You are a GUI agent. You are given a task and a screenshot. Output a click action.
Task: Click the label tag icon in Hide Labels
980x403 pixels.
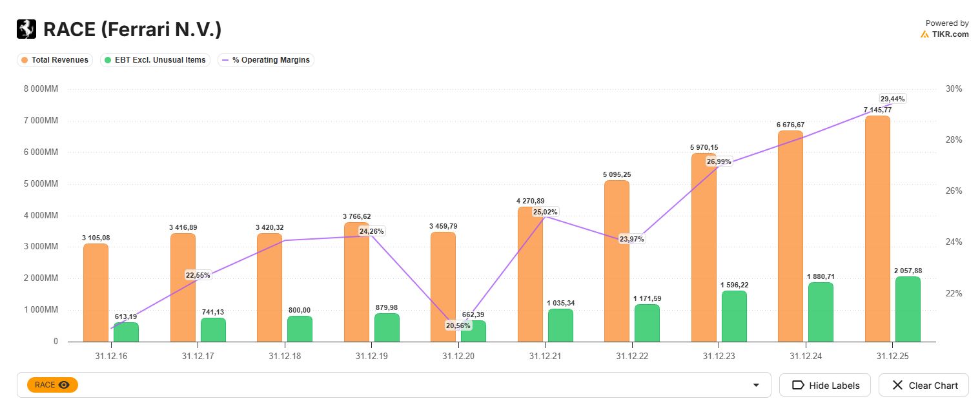(x=797, y=385)
